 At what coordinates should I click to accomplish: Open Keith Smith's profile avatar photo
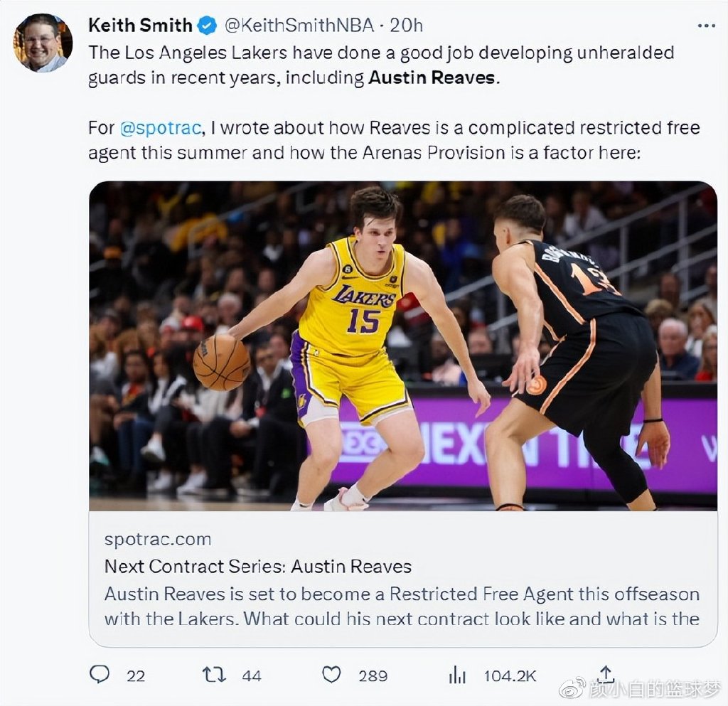click(x=43, y=42)
